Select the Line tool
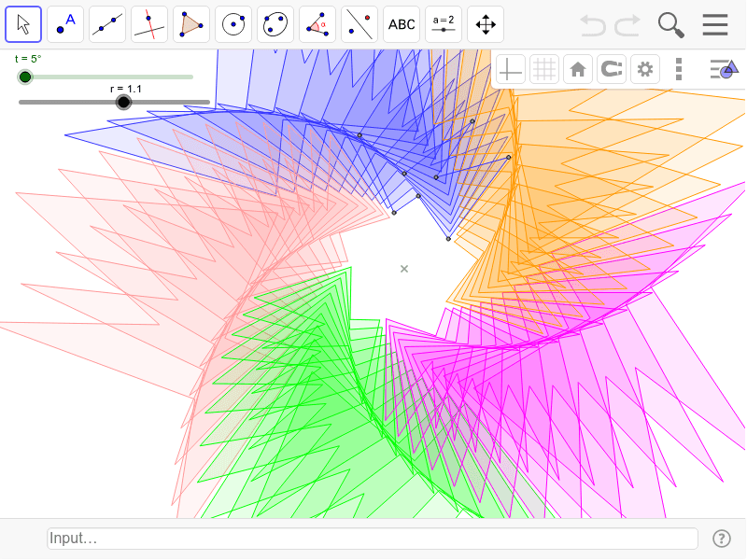The height and width of the screenshot is (560, 747). point(106,23)
